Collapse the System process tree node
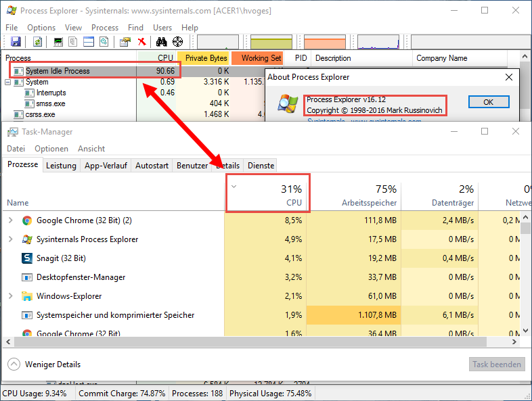532x401 pixels. tap(8, 82)
